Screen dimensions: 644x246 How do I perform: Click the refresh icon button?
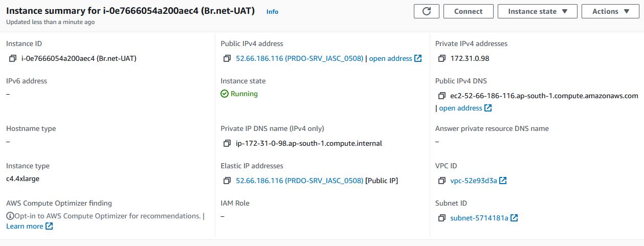(427, 11)
